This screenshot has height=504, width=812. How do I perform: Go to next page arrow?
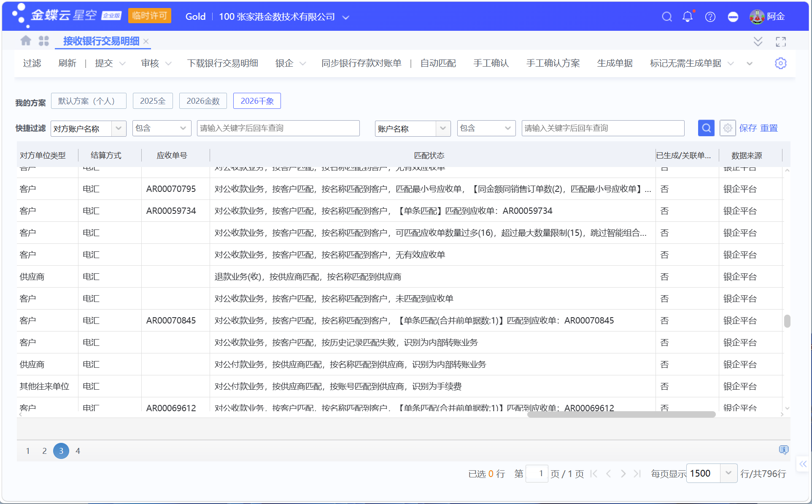pyautogui.click(x=623, y=474)
